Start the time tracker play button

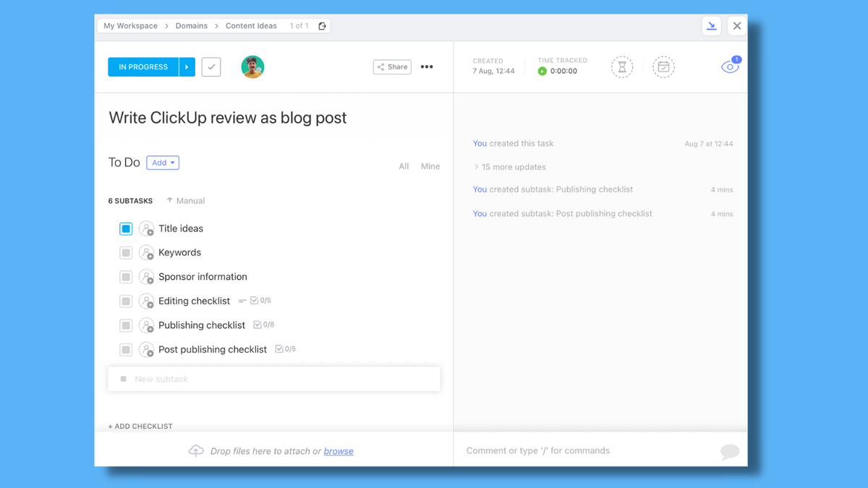pyautogui.click(x=542, y=72)
